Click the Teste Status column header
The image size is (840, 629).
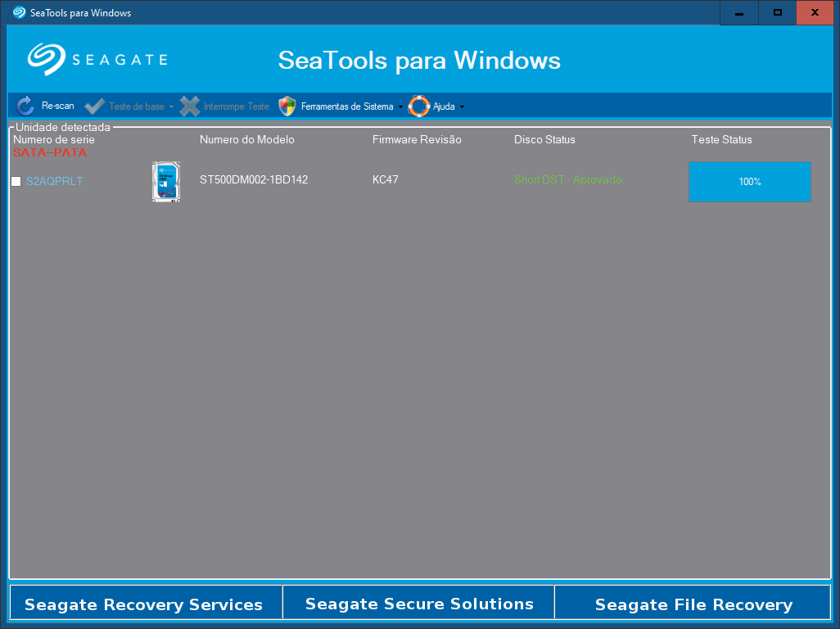721,139
